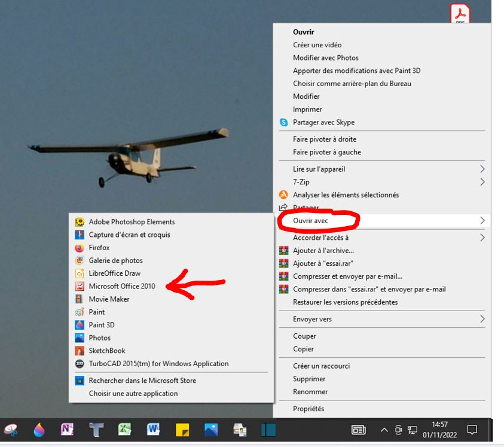Click "Propriétés" in the context menu
Screen dimensions: 504x447
[x=308, y=409]
